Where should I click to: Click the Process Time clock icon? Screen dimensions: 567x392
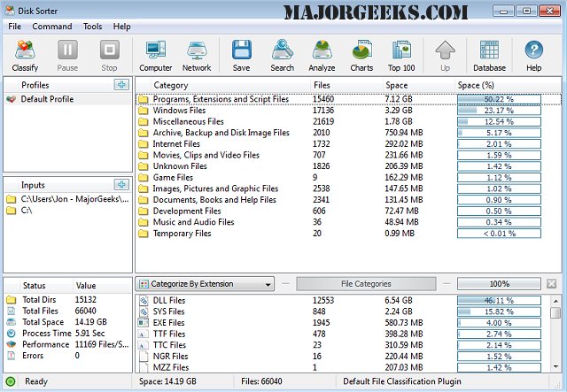pyautogui.click(x=12, y=333)
